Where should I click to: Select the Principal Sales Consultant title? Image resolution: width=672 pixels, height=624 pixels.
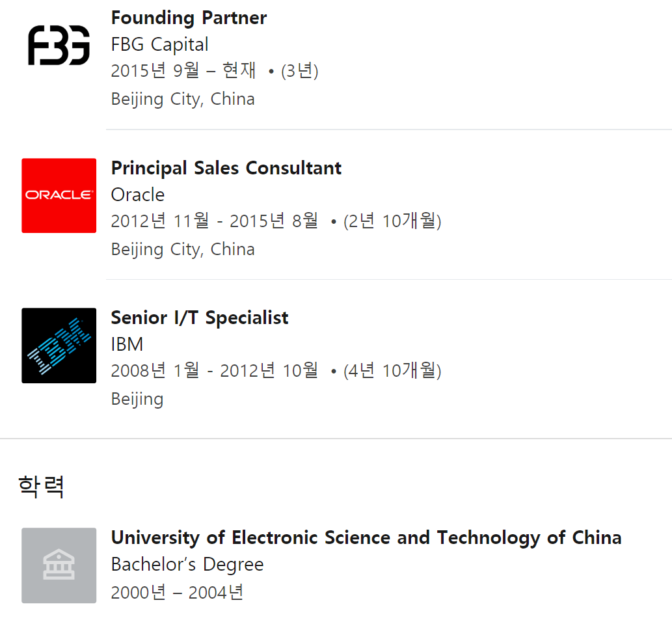(226, 168)
